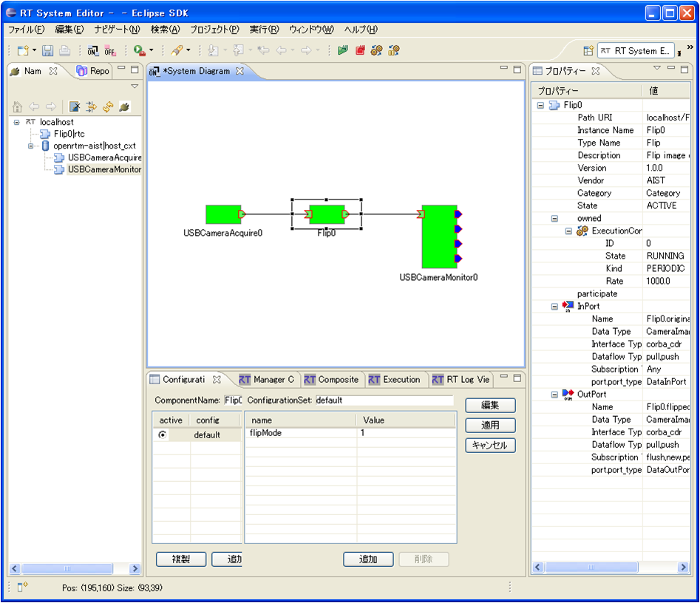Click the Print toolbar icon
Image resolution: width=700 pixels, height=603 pixels.
(64, 50)
